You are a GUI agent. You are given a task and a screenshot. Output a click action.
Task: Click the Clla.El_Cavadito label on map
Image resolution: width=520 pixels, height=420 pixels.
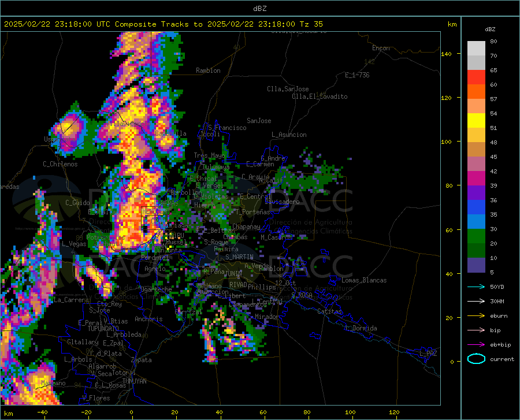[320, 96]
